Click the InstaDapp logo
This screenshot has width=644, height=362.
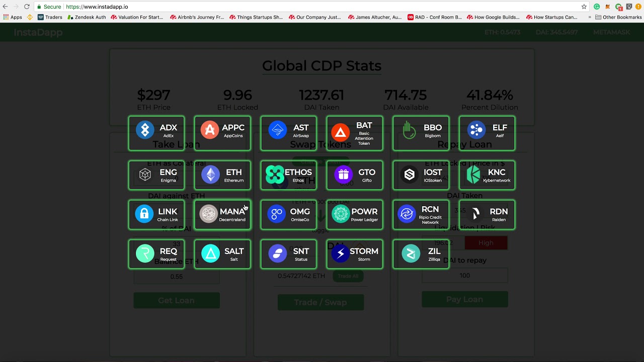tap(38, 32)
